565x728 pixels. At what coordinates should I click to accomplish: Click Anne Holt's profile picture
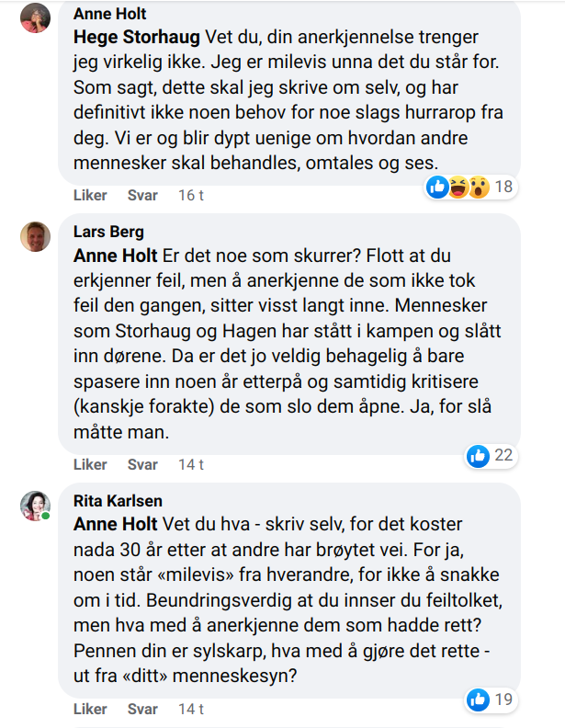(35, 17)
